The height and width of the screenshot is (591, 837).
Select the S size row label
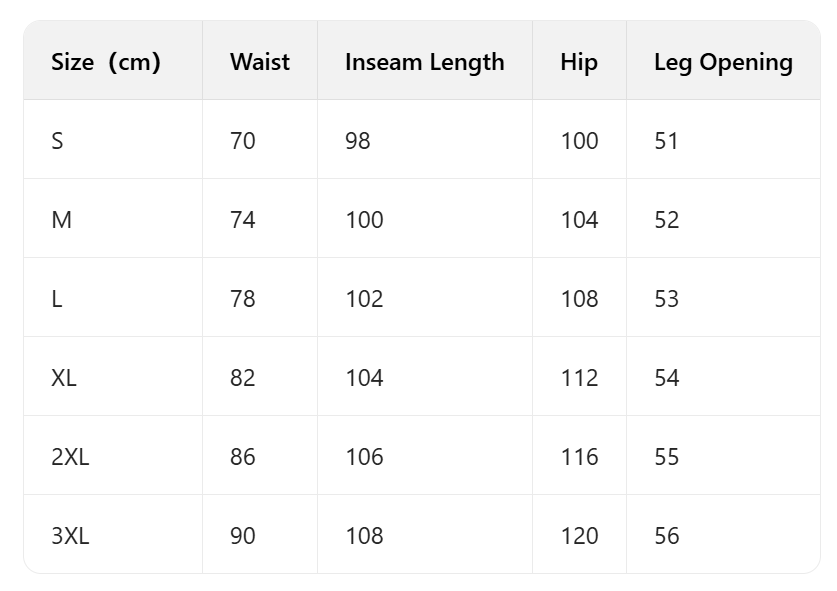pyautogui.click(x=57, y=141)
